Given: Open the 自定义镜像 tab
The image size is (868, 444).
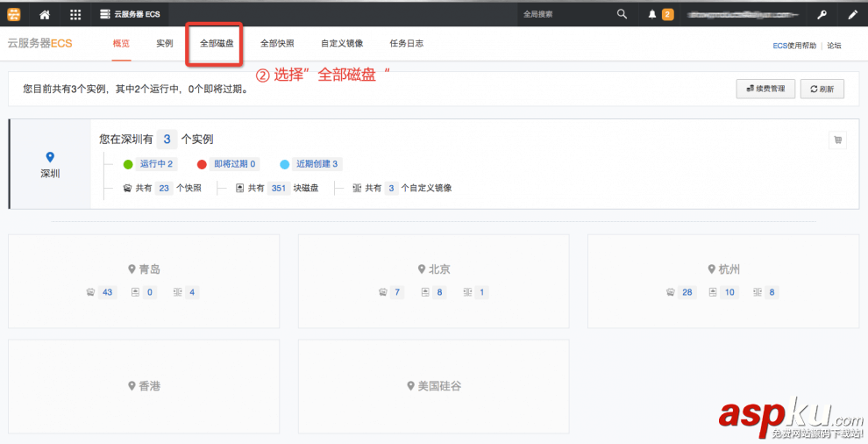Looking at the screenshot, I should tap(342, 43).
